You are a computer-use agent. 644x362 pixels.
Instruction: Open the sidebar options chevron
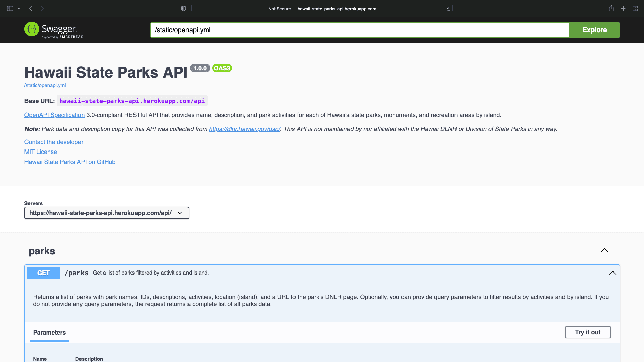point(19,9)
